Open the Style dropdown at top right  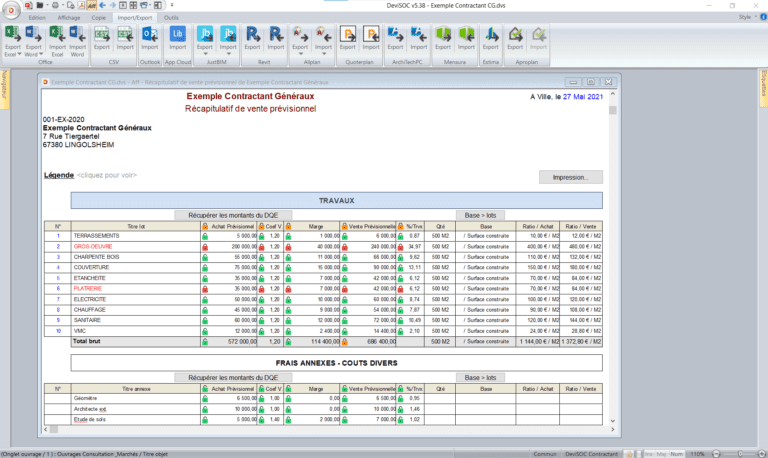[x=747, y=17]
